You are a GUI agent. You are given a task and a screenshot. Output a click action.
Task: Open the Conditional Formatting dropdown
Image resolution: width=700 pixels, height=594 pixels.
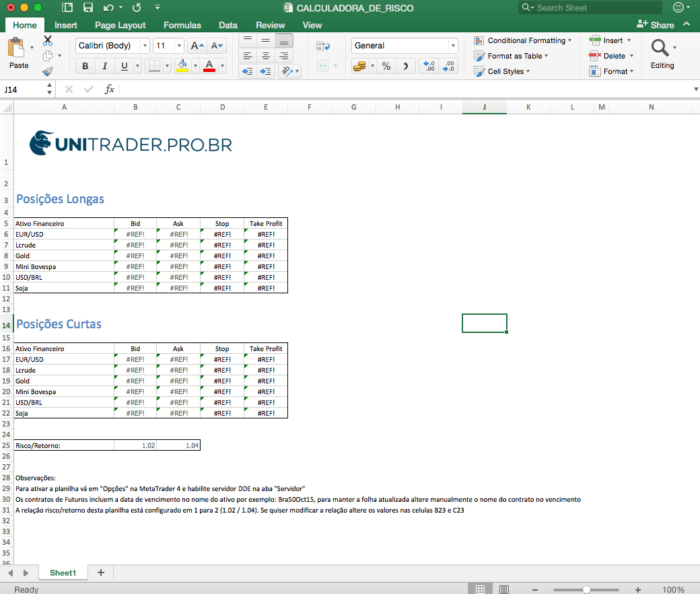(x=523, y=40)
